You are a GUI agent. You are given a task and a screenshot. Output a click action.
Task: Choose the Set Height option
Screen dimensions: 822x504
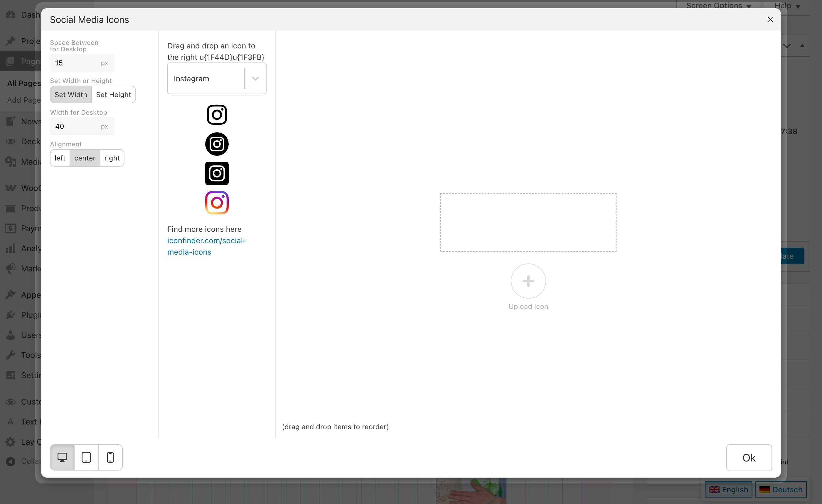click(x=113, y=95)
